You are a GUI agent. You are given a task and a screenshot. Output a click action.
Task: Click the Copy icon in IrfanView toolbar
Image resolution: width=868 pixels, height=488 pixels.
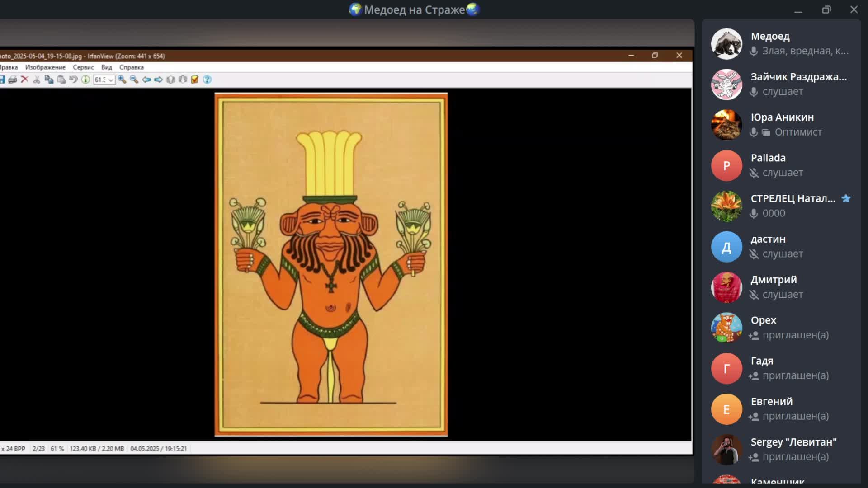click(49, 80)
